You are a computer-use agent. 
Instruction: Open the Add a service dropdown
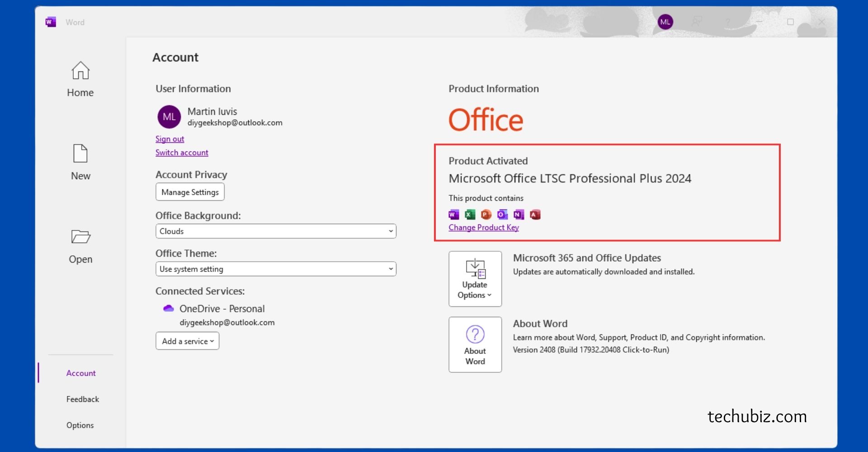click(188, 341)
